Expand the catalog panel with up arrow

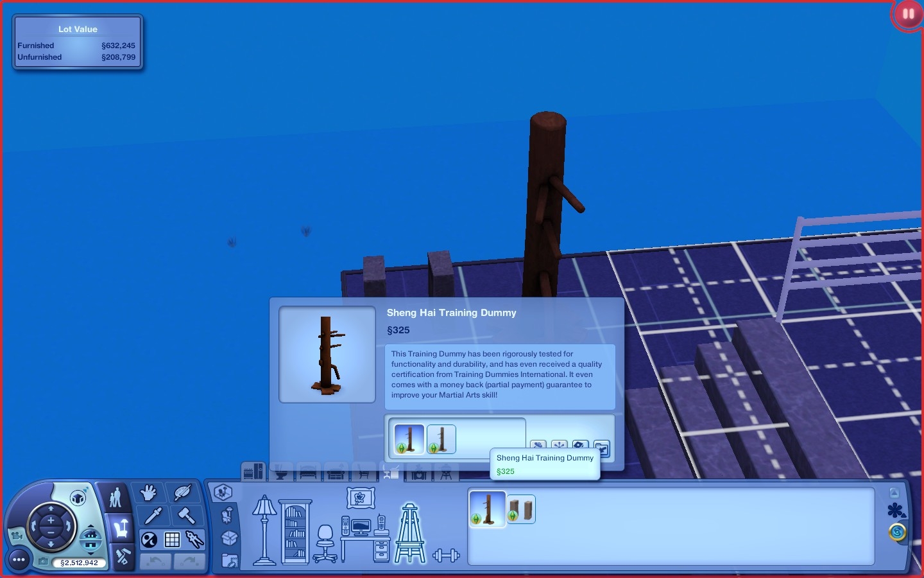pos(894,493)
